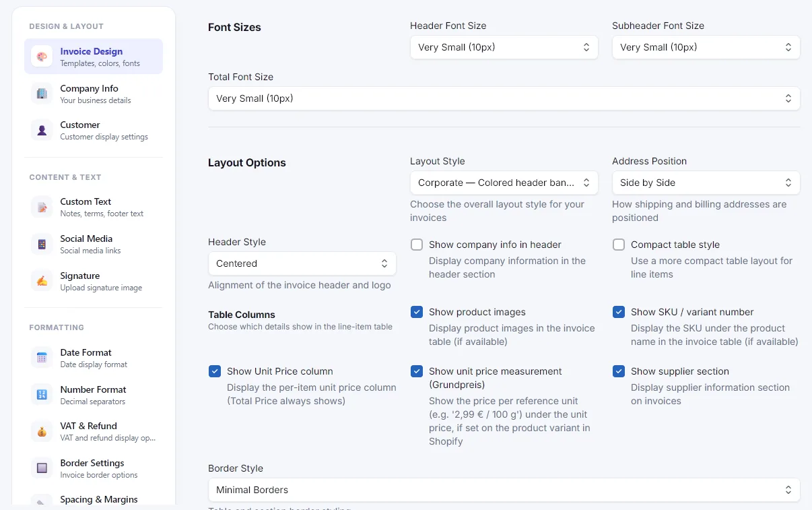This screenshot has height=510, width=812.
Task: Click the VAT & Refund money bag icon
Action: point(42,431)
